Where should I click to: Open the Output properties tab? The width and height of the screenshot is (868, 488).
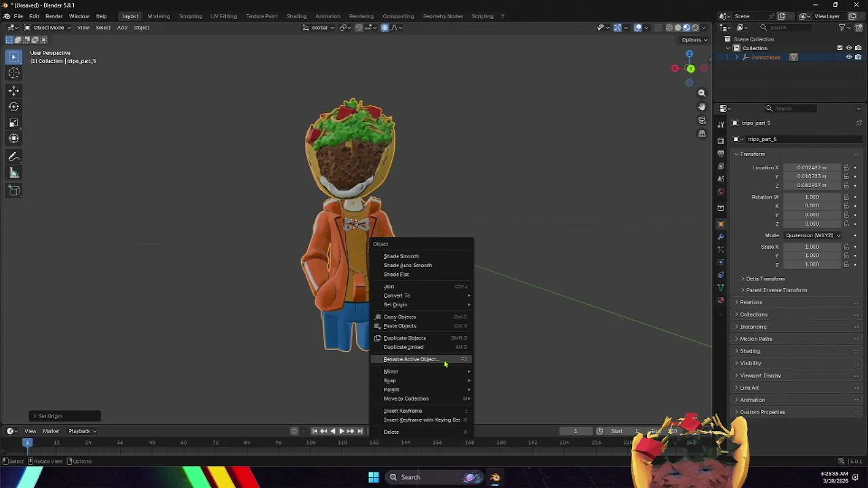(x=721, y=153)
